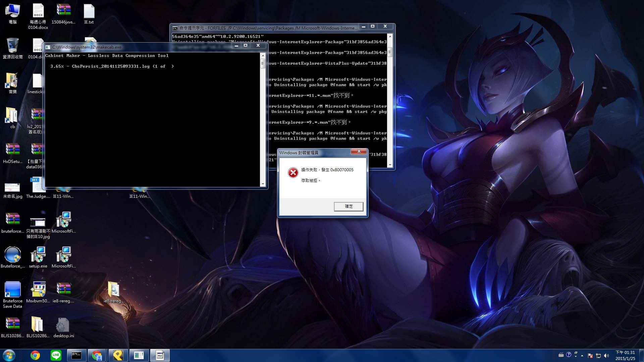
Task: Click the clock showing 下午 01:31
Action: click(625, 355)
